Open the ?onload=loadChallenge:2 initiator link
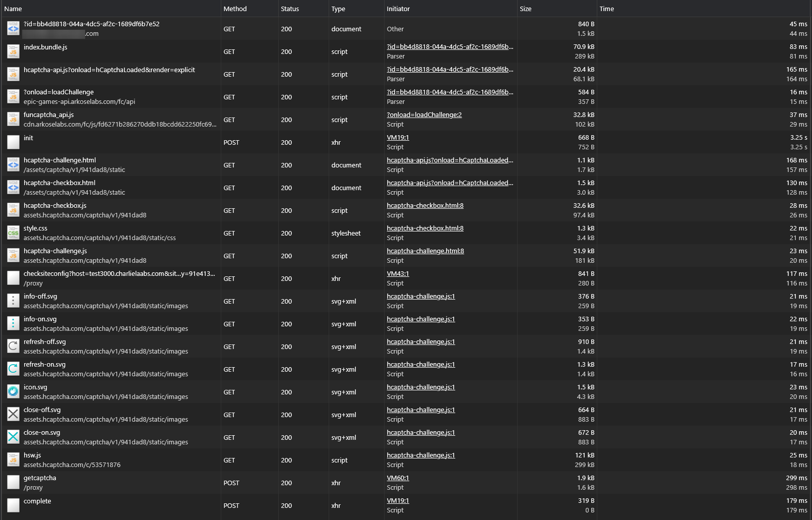 pyautogui.click(x=423, y=114)
